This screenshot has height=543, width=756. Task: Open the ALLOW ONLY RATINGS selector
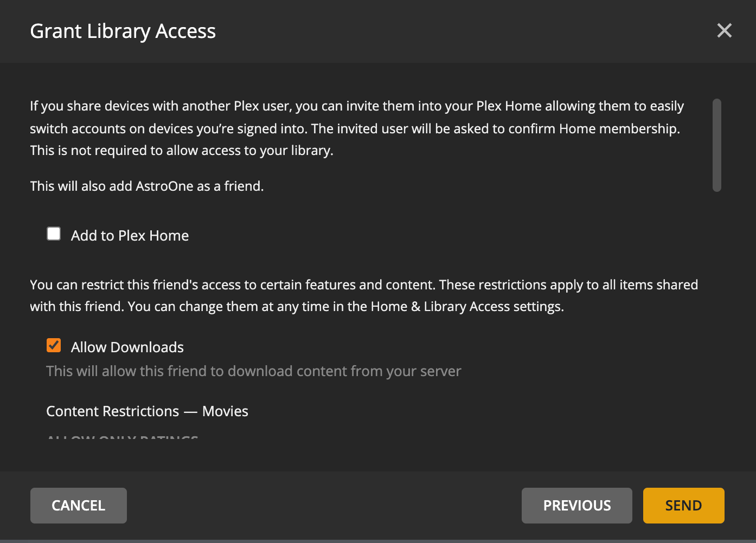(121, 438)
